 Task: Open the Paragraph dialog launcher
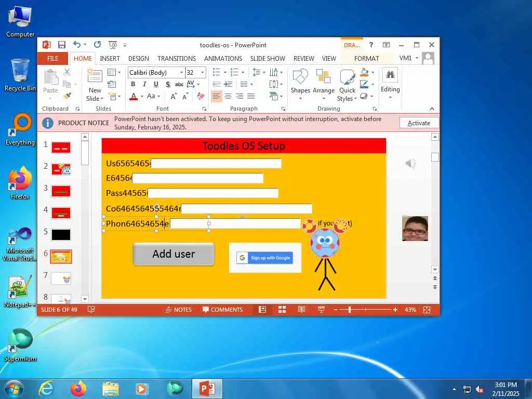[x=283, y=109]
